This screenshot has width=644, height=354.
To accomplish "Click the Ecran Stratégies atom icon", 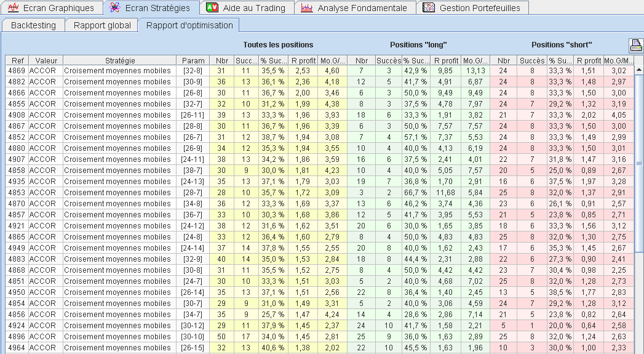I will pos(114,8).
